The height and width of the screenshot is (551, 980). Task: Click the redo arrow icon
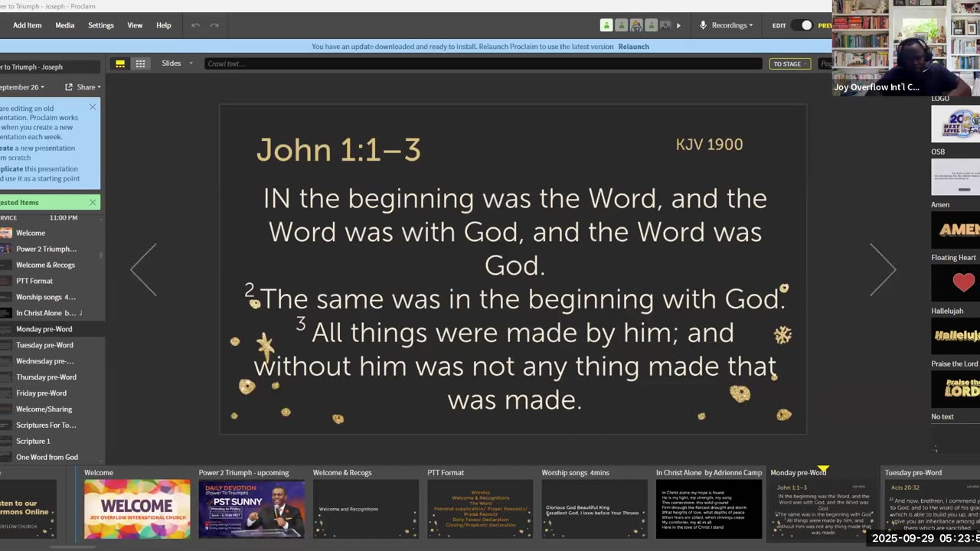[214, 25]
